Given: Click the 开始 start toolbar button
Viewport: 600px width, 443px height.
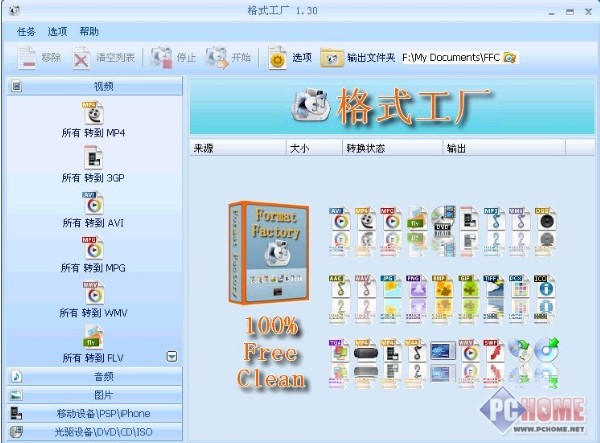Looking at the screenshot, I should click(228, 58).
